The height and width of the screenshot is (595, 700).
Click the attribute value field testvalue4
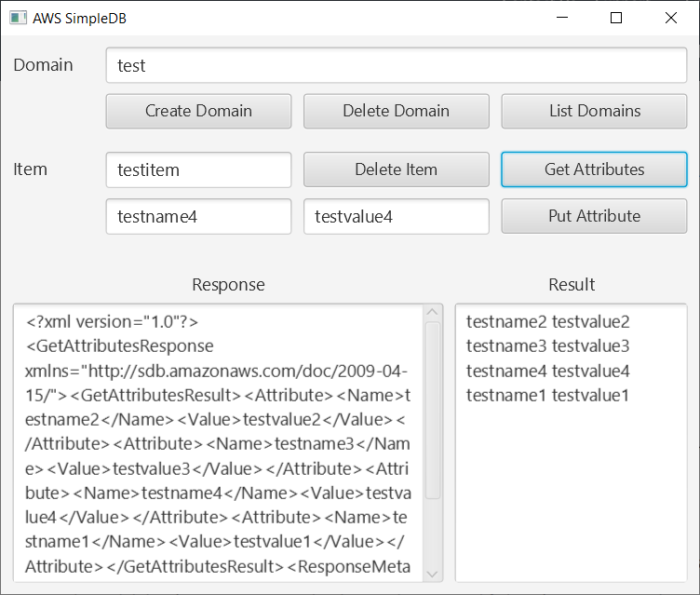tap(396, 217)
